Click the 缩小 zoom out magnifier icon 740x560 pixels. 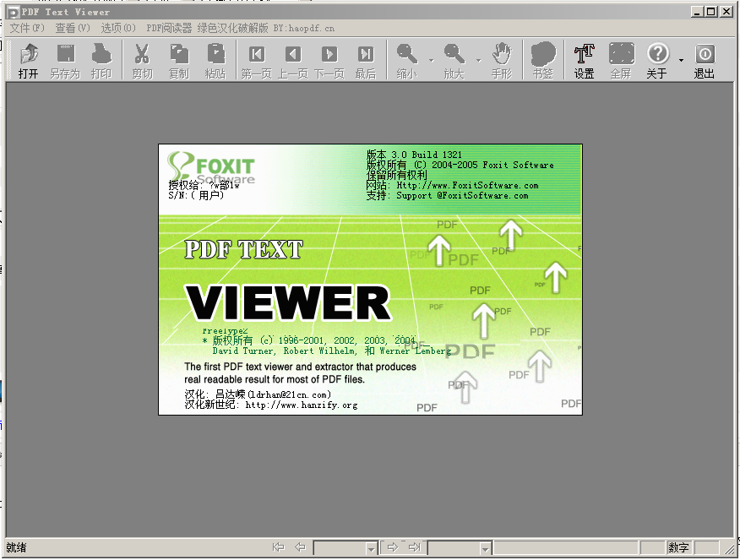point(407,60)
